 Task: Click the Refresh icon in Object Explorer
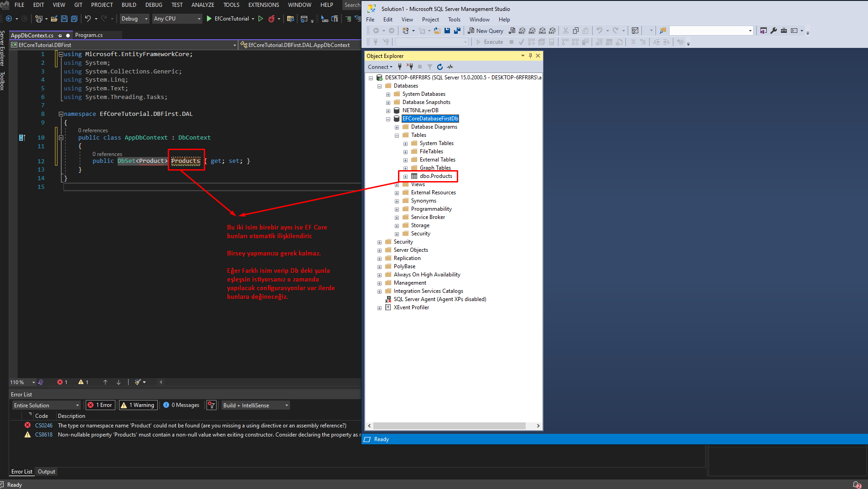(x=440, y=67)
